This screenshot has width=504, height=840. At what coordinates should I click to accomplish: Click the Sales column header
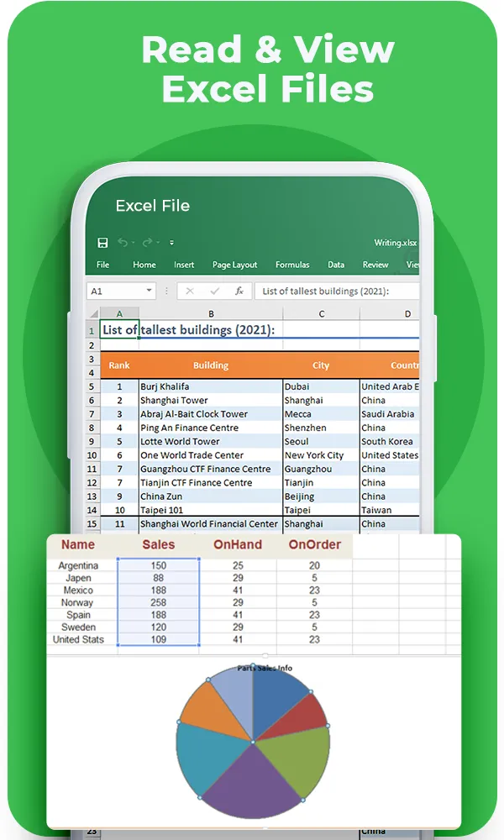coord(159,545)
